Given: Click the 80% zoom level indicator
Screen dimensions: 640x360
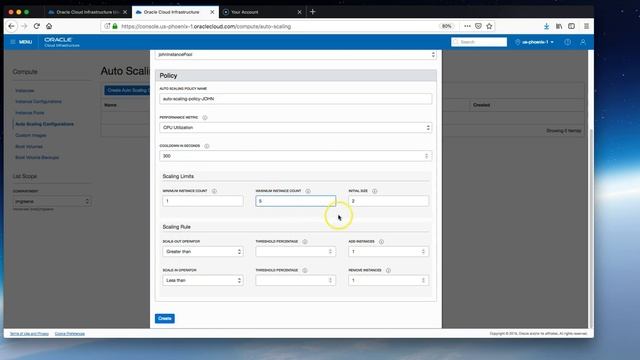Looking at the screenshot, I should pyautogui.click(x=447, y=26).
